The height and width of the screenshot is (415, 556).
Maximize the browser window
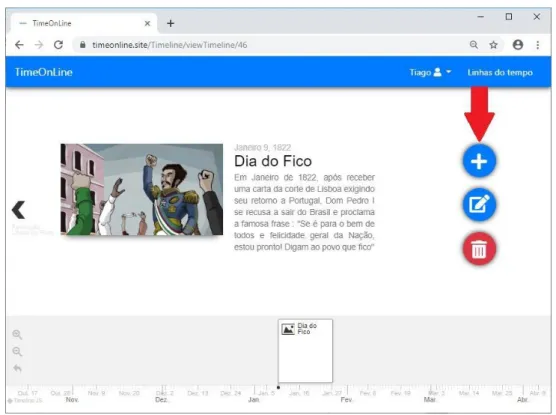[509, 17]
